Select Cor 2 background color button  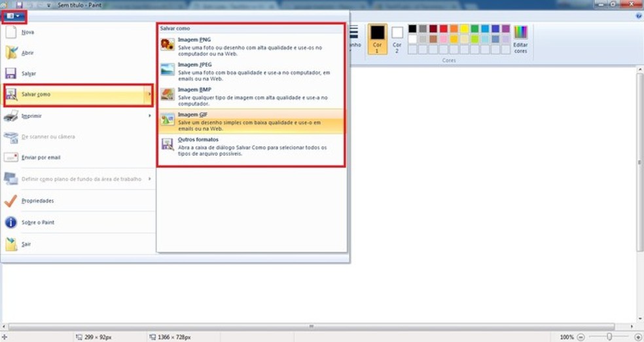coord(397,39)
